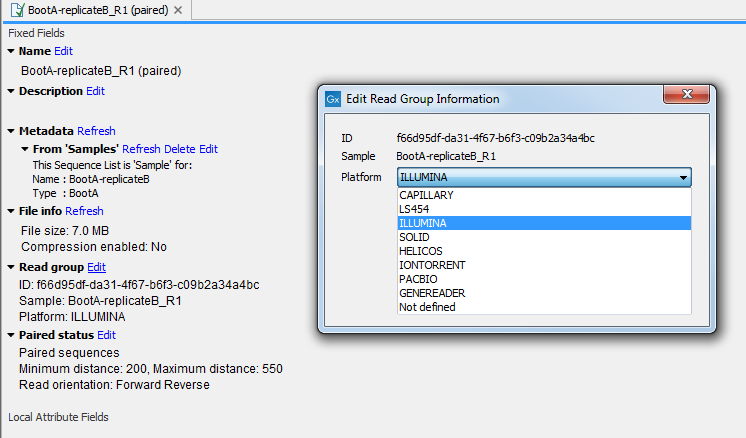Open the Platform dropdown arrow
The image size is (746, 438).
683,177
